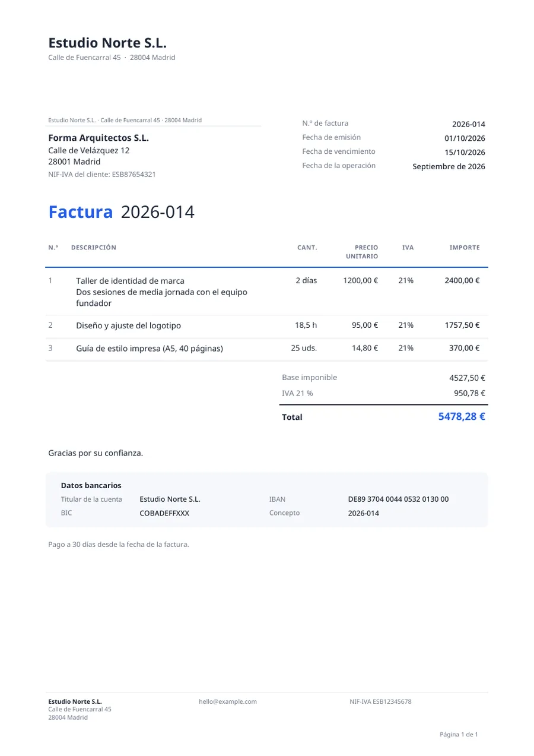Click item 'Taller de identidad de marca'
Image resolution: width=534 pixels, height=756 pixels.
pyautogui.click(x=130, y=281)
